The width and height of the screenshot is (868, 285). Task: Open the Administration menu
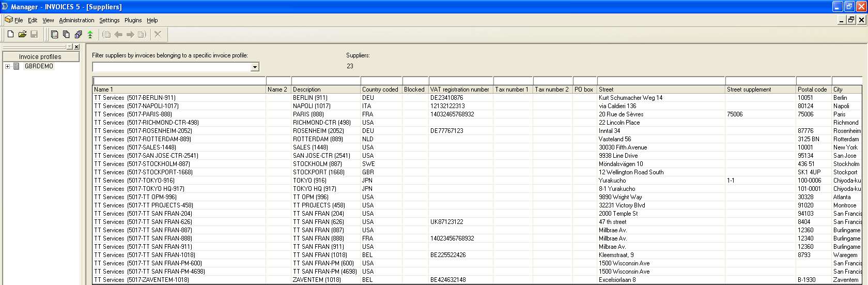tap(76, 20)
